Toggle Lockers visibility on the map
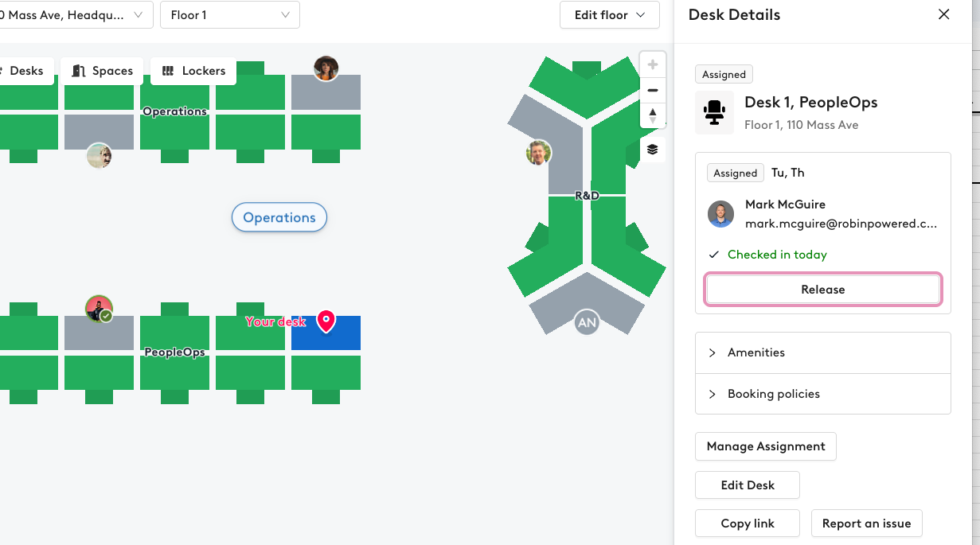The image size is (980, 545). (x=193, y=70)
